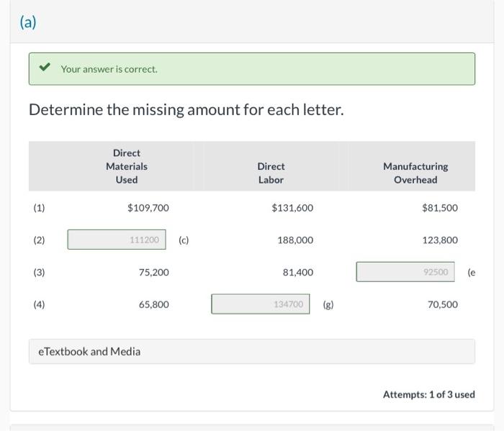Image resolution: width=504 pixels, height=431 pixels.
Task: Click the part (a) section heading
Action: tap(28, 22)
